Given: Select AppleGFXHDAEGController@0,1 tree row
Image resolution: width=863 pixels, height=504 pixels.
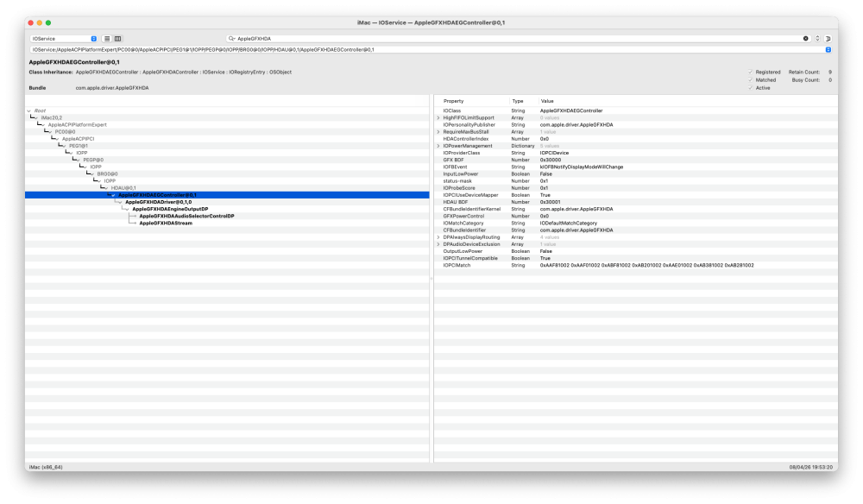Looking at the screenshot, I should click(227, 195).
